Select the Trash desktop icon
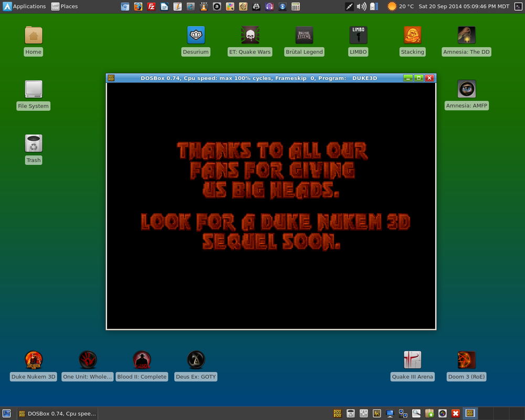This screenshot has height=420, width=525. pos(34,150)
